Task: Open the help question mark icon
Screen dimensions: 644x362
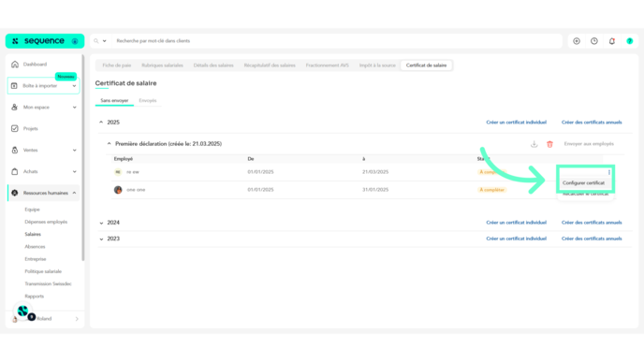Action: tap(629, 41)
